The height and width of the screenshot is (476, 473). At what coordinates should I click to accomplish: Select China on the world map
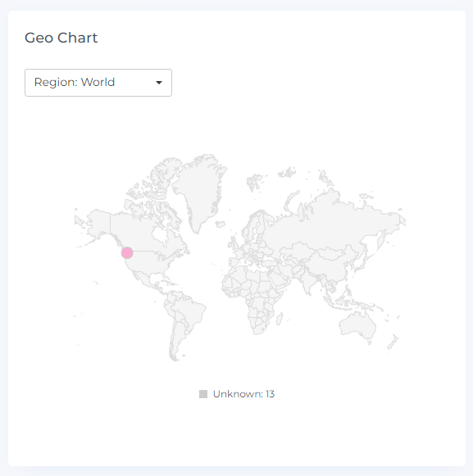point(328,264)
